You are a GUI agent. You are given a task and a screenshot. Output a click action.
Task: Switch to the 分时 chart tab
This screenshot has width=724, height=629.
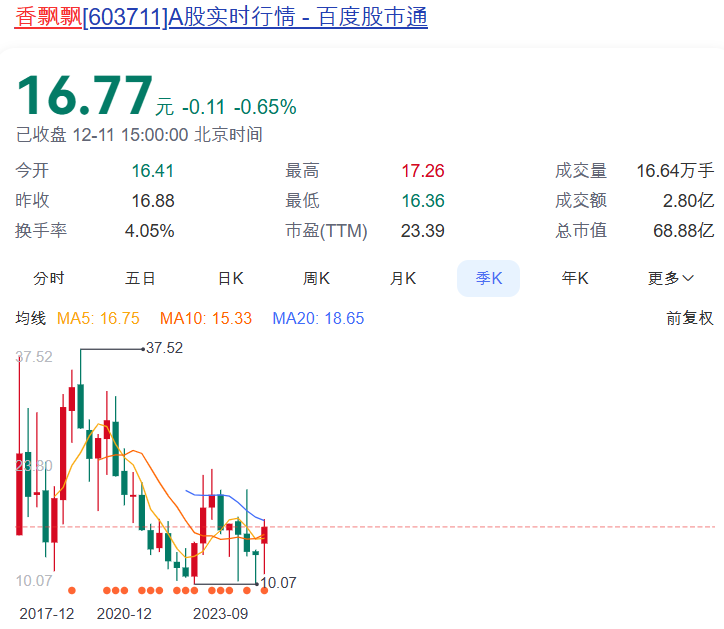pyautogui.click(x=48, y=278)
